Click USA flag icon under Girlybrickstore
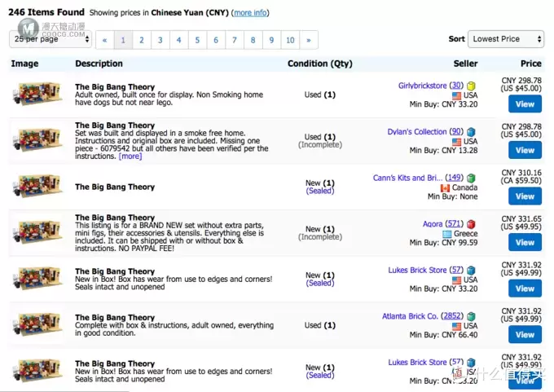The height and width of the screenshot is (392, 554). [x=457, y=96]
